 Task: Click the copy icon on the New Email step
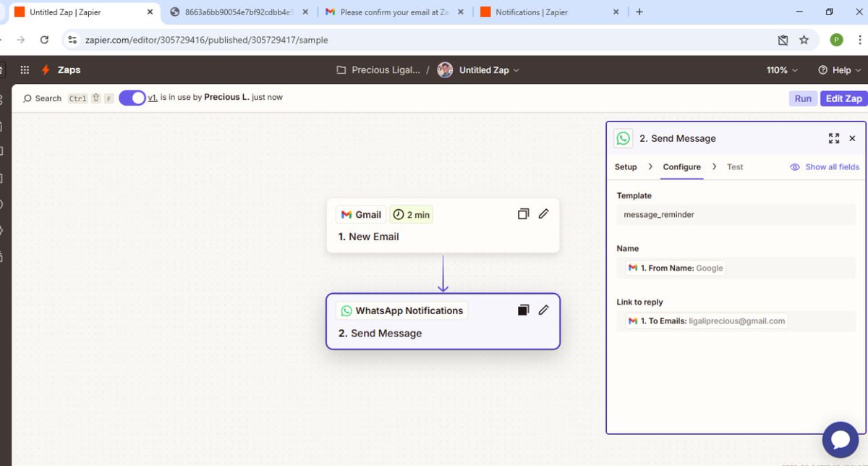523,214
